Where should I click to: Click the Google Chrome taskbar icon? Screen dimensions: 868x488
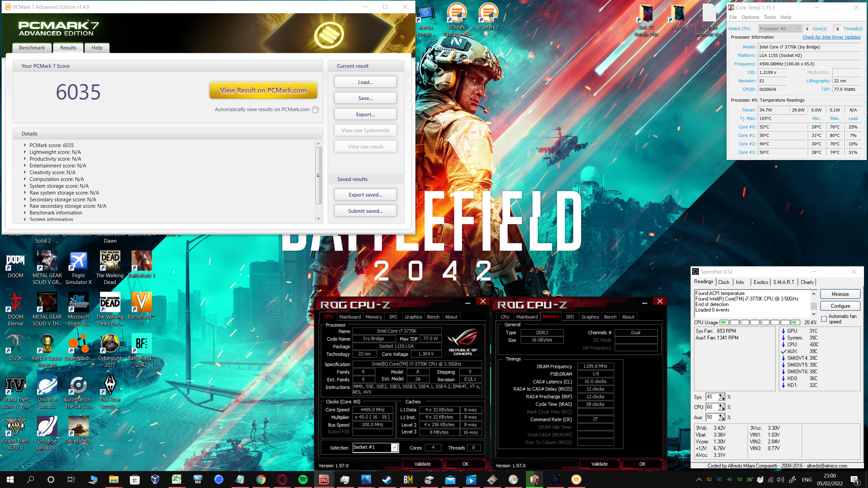(261, 479)
